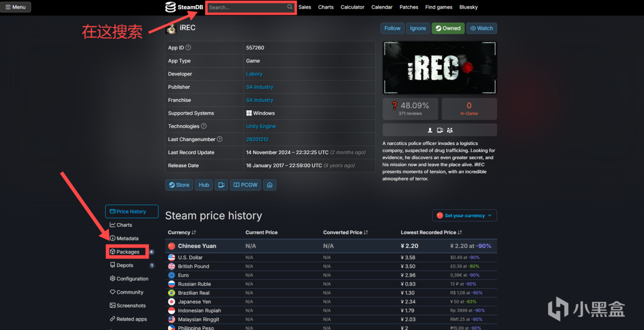The height and width of the screenshot is (330, 644).
Task: Click the Last Changenumber help icon
Action: click(220, 140)
